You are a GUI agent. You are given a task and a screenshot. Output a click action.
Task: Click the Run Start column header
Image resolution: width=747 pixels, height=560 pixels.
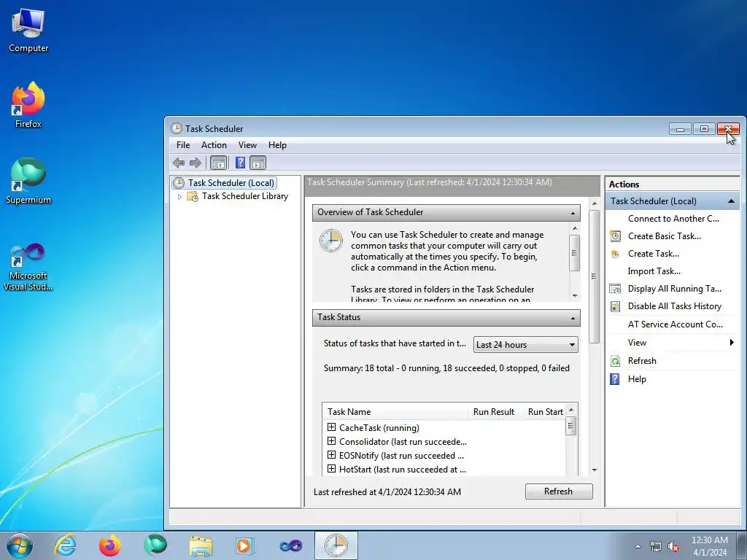(544, 412)
